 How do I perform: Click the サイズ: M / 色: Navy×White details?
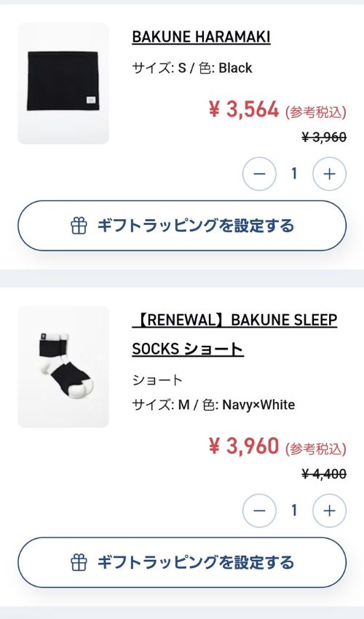pyautogui.click(x=213, y=405)
